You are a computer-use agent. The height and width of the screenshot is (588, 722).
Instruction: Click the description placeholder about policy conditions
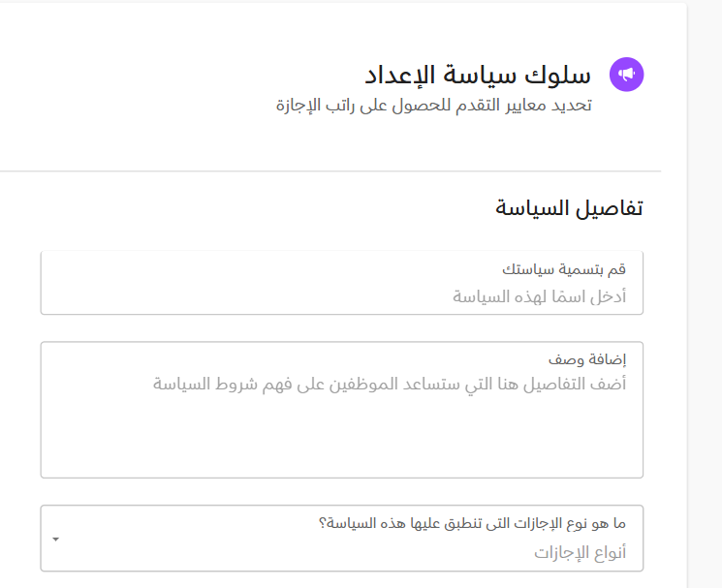pos(390,385)
